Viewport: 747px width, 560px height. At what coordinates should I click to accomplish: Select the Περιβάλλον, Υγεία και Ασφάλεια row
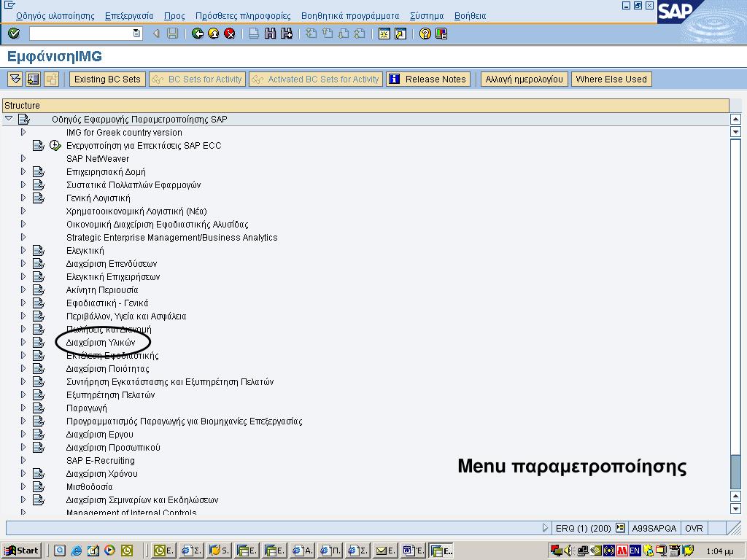[126, 316]
